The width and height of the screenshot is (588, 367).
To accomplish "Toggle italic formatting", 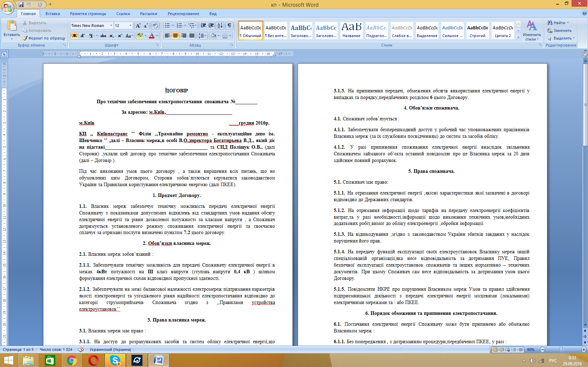I will click(83, 36).
